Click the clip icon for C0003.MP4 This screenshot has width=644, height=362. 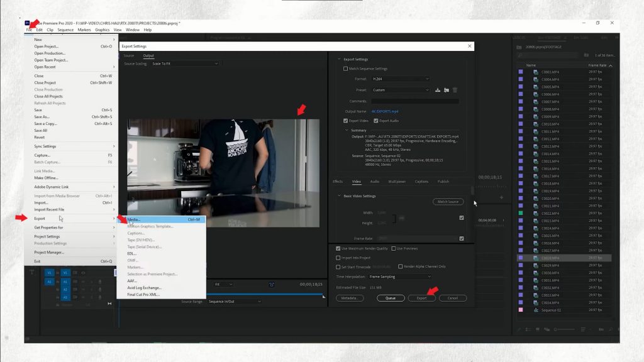536,72
